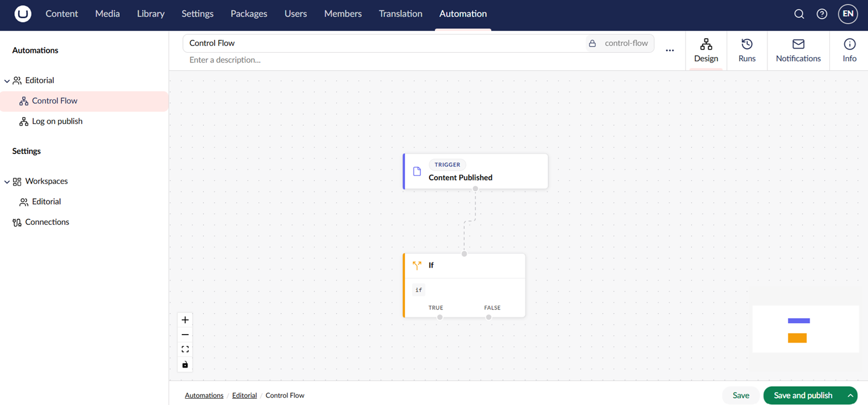Open the Info tab
Viewport: 868px width, 405px height.
(x=849, y=51)
